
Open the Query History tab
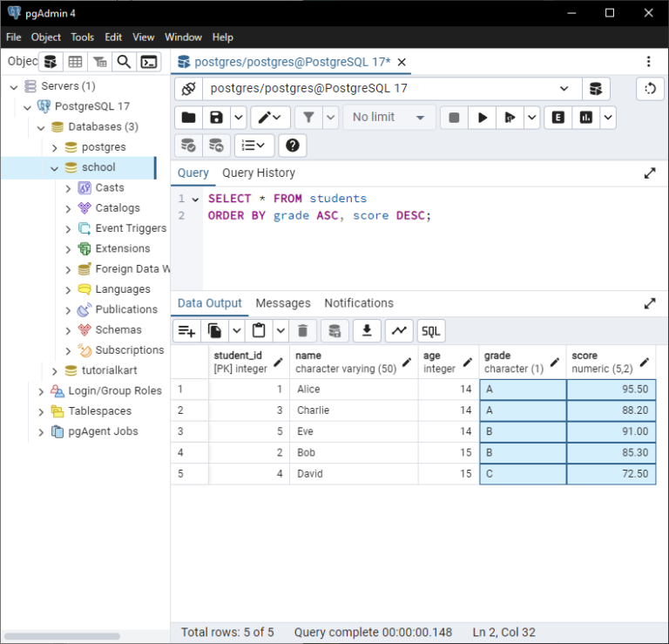tap(258, 173)
